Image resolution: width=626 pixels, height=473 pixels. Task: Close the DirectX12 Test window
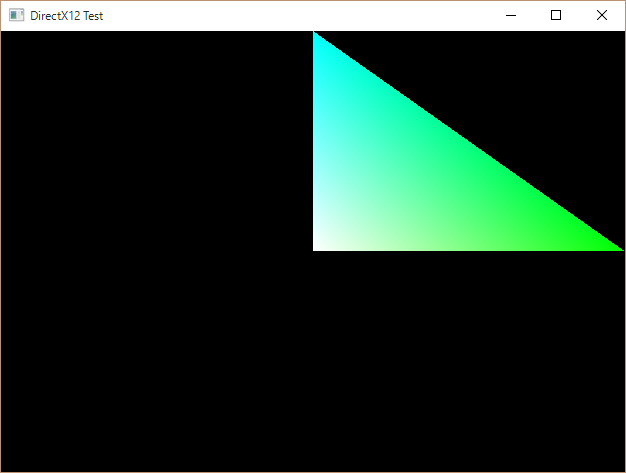tap(602, 16)
